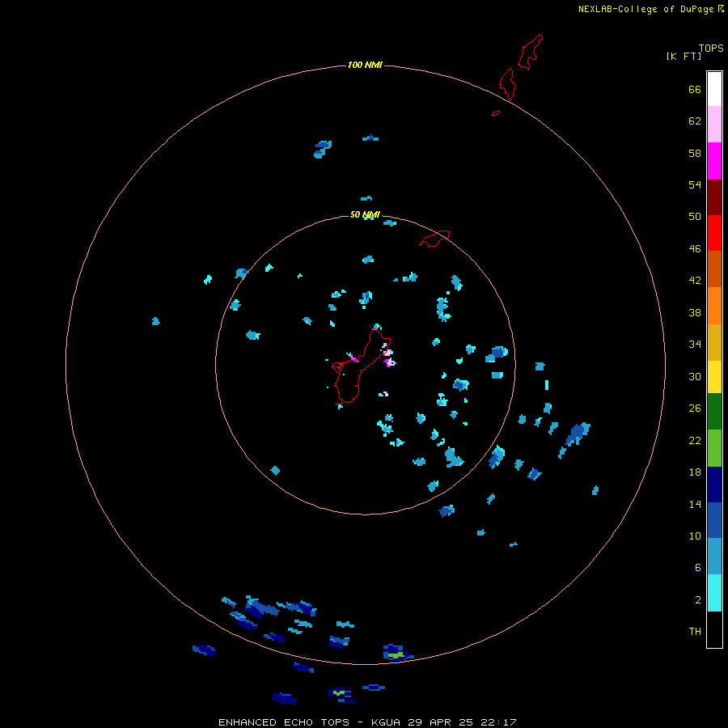Pick the bright orange legend swatch
The height and width of the screenshot is (728, 728).
click(x=714, y=306)
